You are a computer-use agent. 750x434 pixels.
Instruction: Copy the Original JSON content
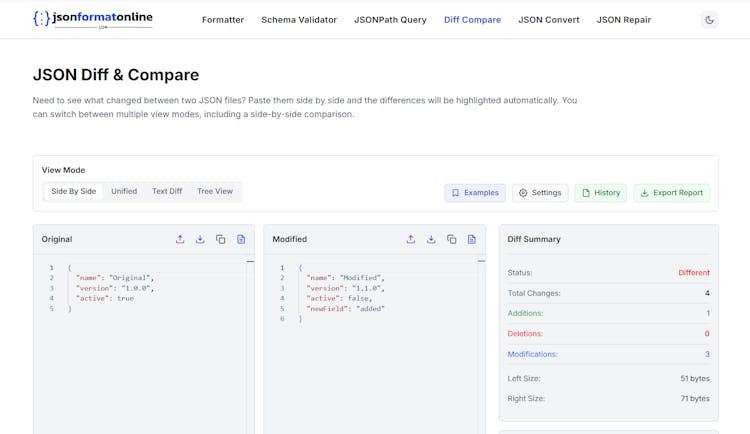(x=221, y=240)
